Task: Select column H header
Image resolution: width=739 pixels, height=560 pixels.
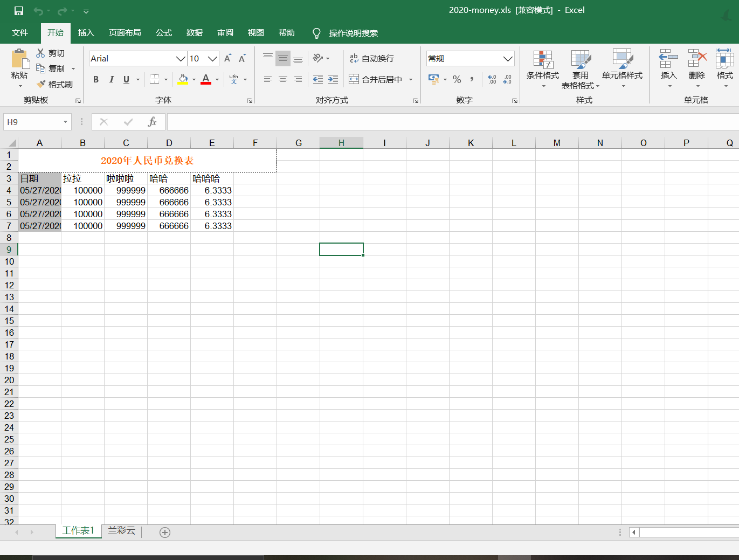Action: point(341,143)
